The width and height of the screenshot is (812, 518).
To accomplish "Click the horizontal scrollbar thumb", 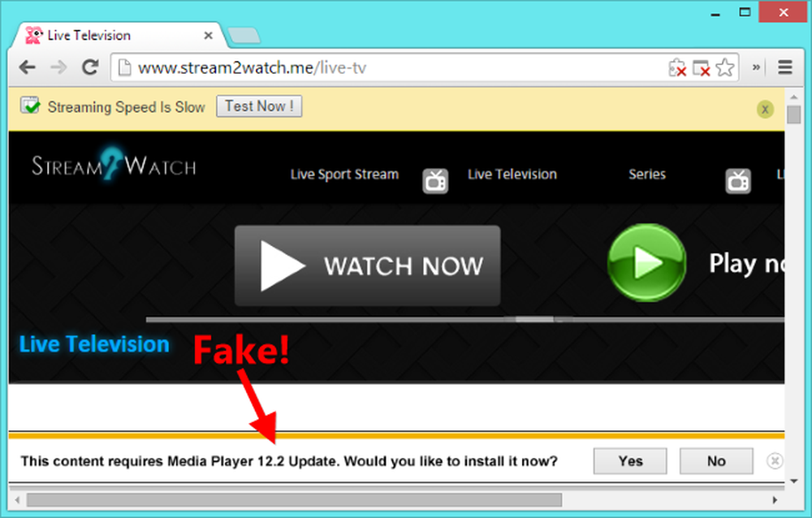I will tap(294, 500).
